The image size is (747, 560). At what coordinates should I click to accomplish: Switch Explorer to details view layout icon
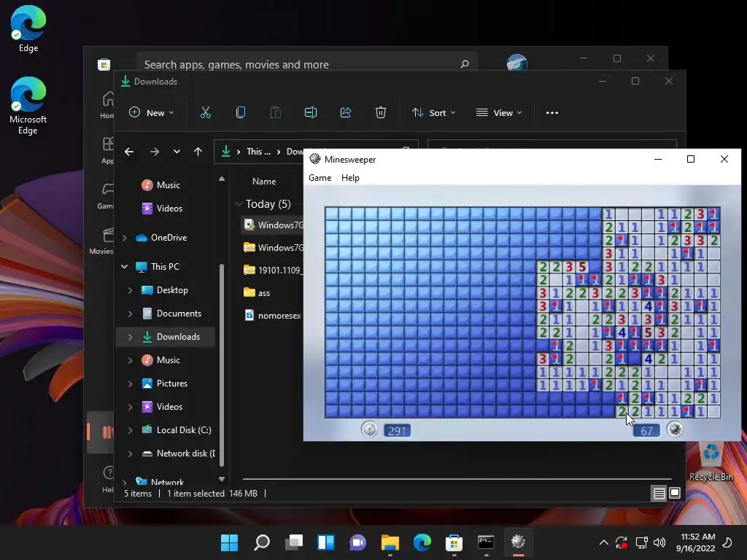point(659,494)
